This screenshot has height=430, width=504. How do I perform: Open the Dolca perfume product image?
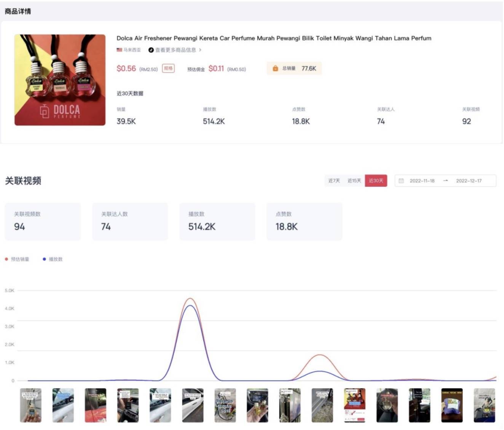point(60,80)
